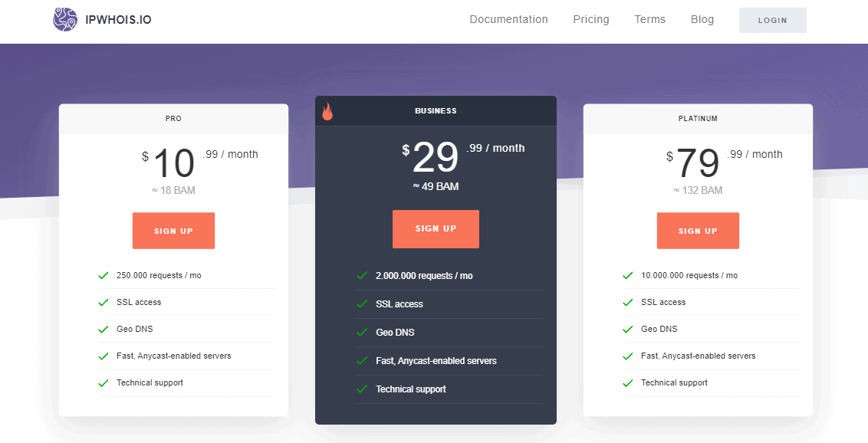This screenshot has width=868, height=443.
Task: Go to the Pricing page
Action: tap(591, 19)
